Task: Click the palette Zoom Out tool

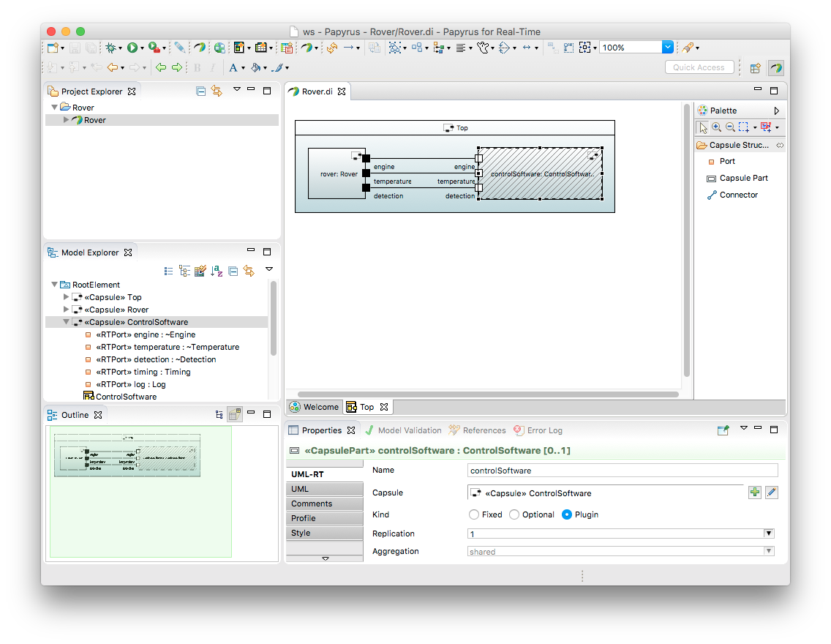Action: [x=730, y=127]
